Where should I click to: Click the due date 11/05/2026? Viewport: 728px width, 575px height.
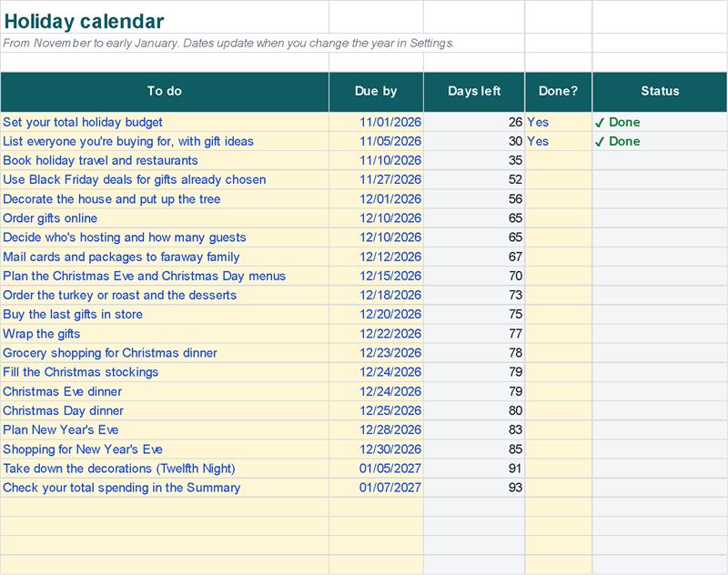tap(377, 141)
